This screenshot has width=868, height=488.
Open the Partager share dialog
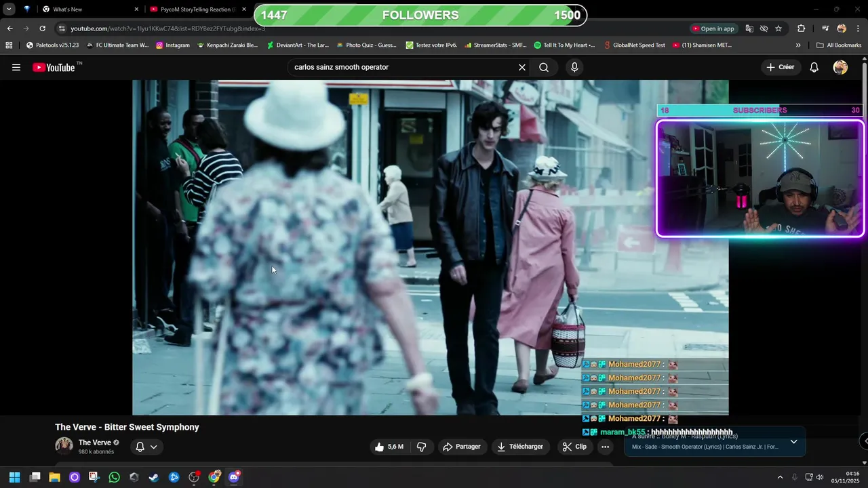pyautogui.click(x=461, y=447)
